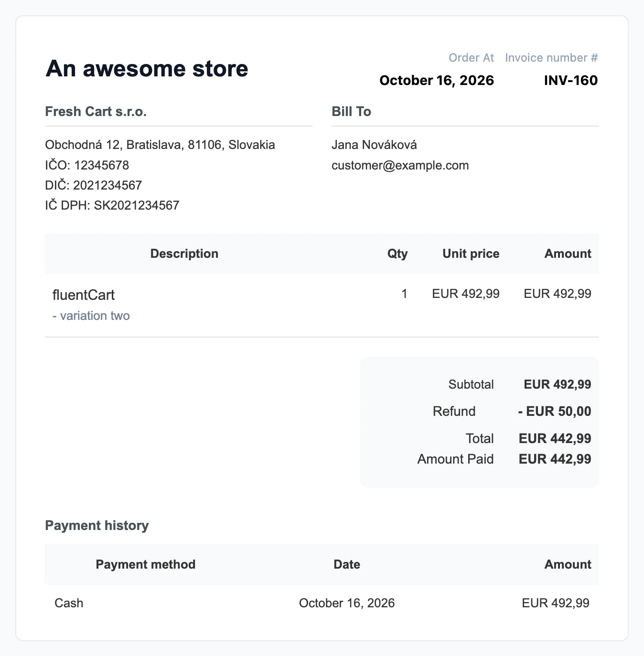
Task: Select the Subtotal value EUR 492,99
Action: pos(558,384)
